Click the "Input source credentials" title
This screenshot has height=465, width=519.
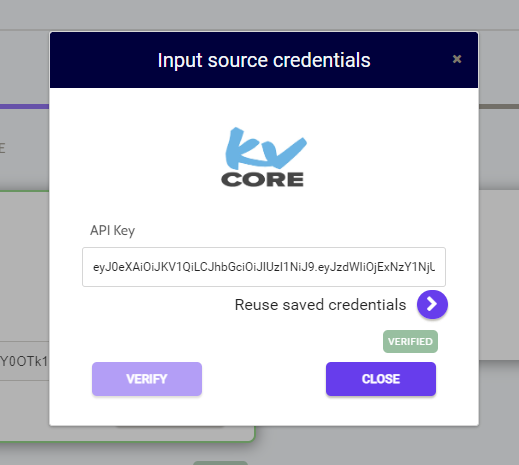(x=264, y=60)
